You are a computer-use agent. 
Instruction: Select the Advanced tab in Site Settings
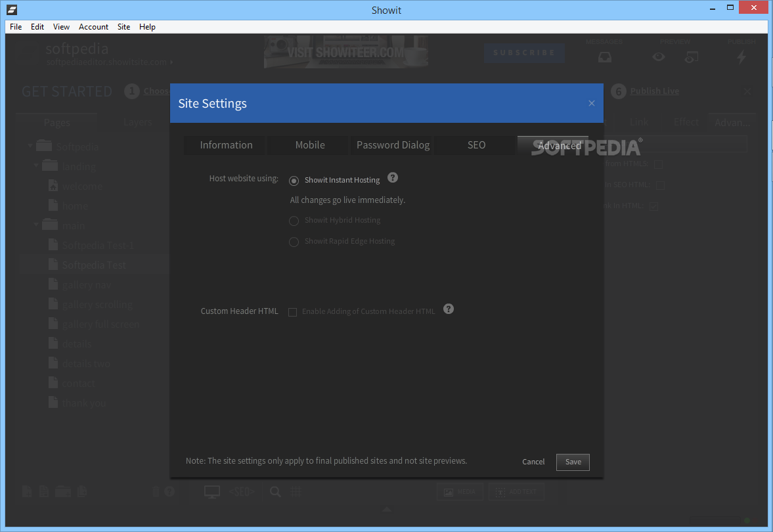[552, 145]
